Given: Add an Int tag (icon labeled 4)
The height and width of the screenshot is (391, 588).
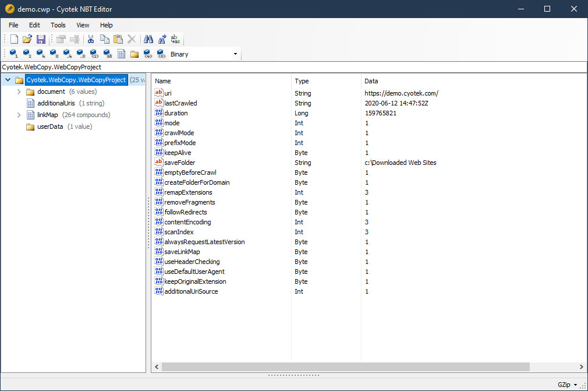Looking at the screenshot, I should (41, 54).
